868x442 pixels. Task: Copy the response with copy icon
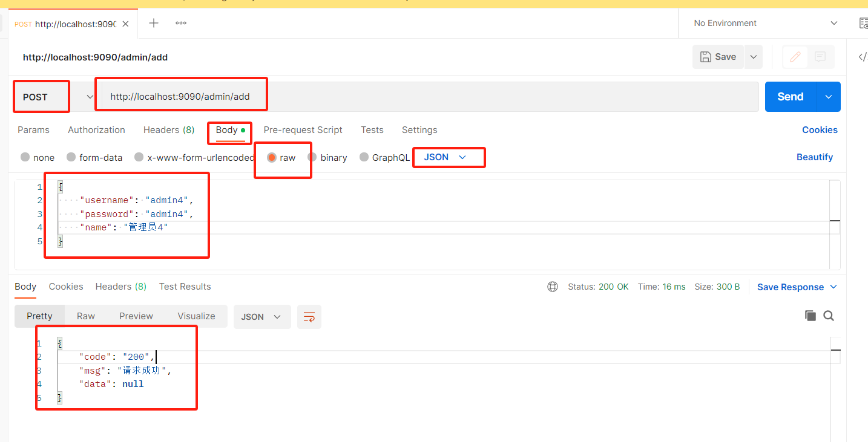pyautogui.click(x=810, y=316)
